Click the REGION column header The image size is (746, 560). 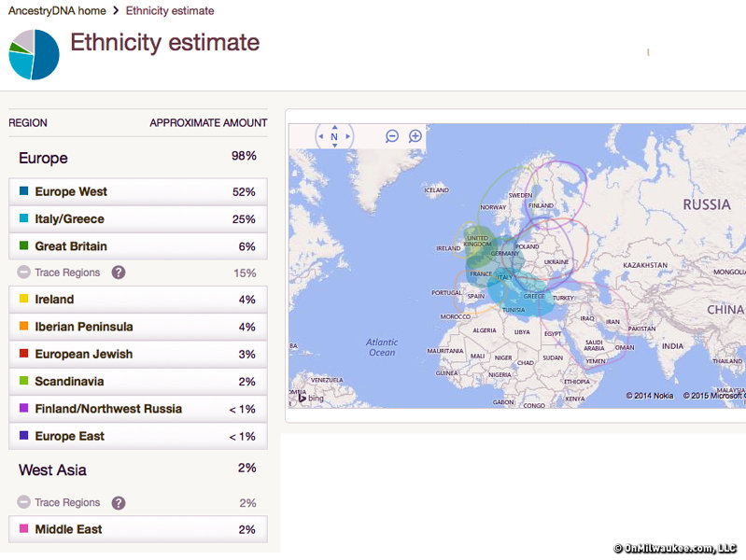28,123
